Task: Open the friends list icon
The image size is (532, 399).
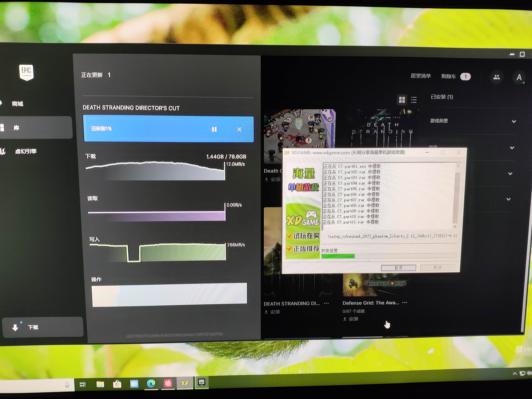Action: tap(496, 77)
